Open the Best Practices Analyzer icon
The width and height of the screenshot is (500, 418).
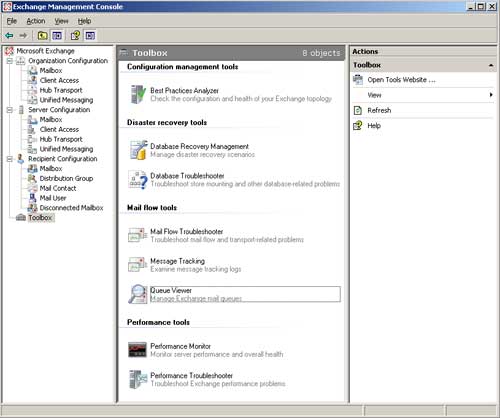tap(138, 94)
